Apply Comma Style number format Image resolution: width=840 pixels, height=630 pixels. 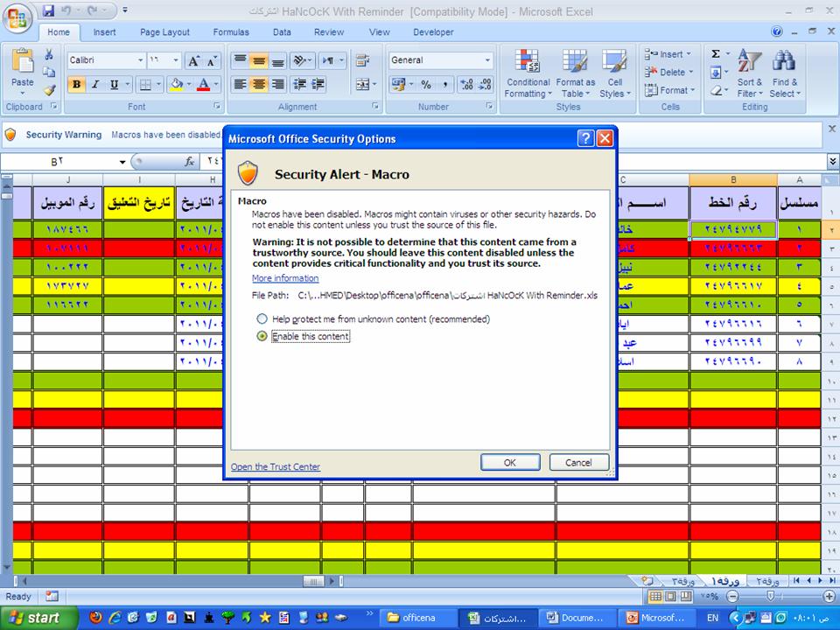444,85
